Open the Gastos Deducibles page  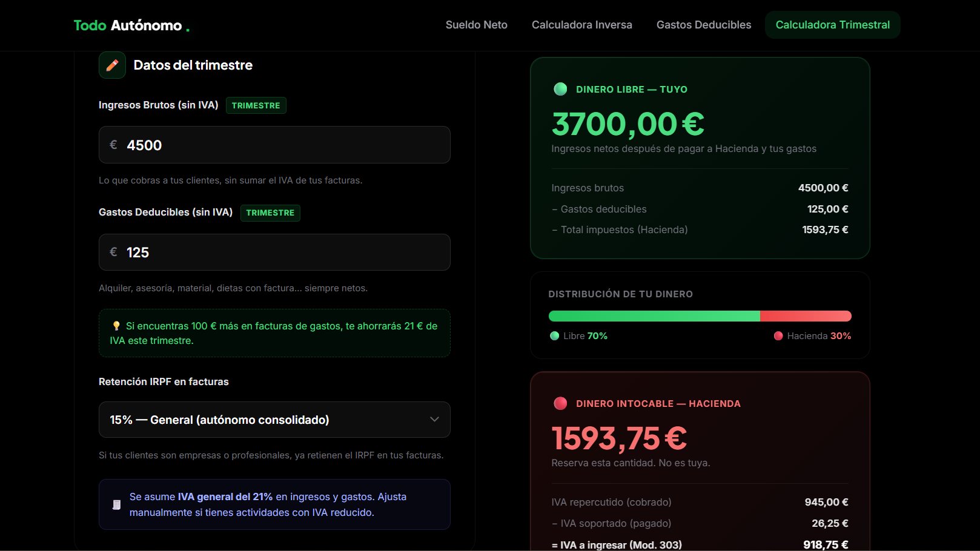[x=703, y=25]
